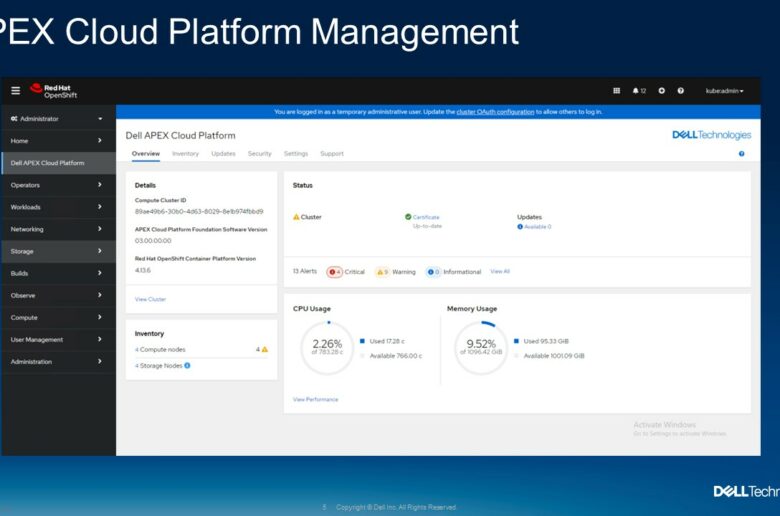Open the application launcher grid icon

616,91
